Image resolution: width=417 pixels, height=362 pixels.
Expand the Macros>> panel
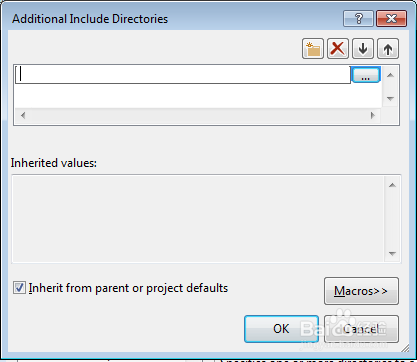[x=361, y=291]
